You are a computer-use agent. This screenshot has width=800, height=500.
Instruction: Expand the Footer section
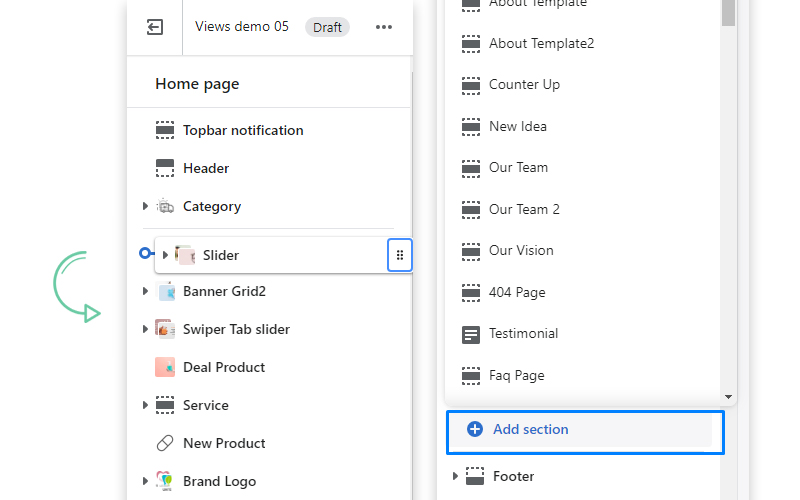[456, 476]
